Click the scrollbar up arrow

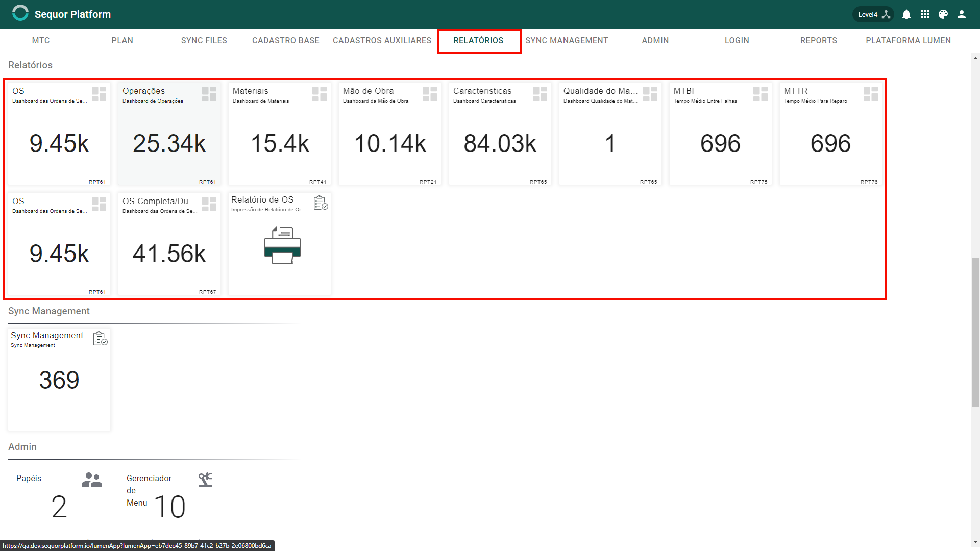tap(975, 57)
